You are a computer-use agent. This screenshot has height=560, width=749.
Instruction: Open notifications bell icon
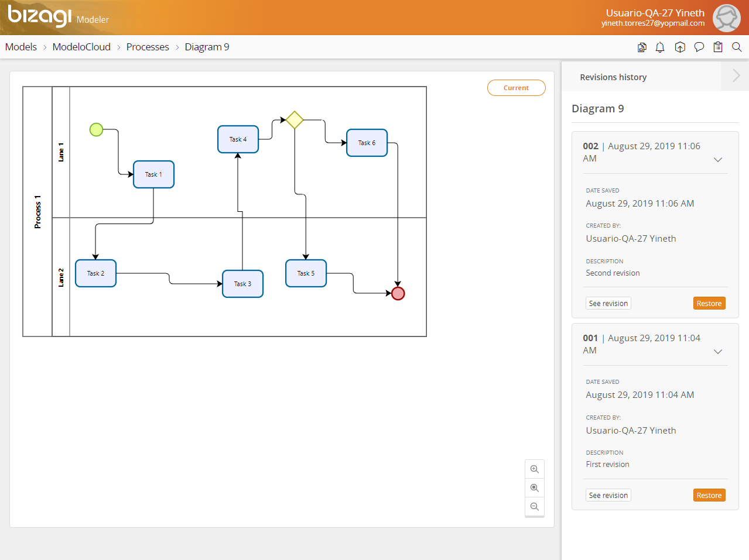660,47
